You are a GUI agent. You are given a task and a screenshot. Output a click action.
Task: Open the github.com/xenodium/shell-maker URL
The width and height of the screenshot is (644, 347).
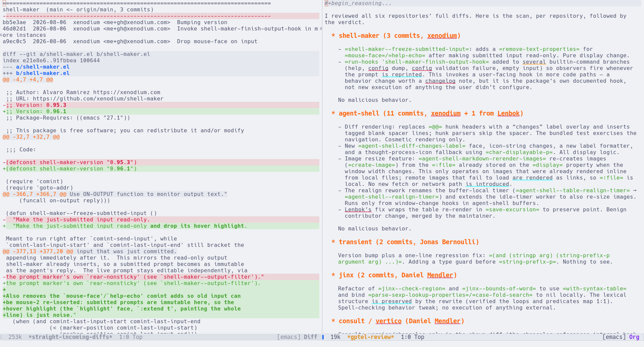pyautogui.click(x=98, y=99)
